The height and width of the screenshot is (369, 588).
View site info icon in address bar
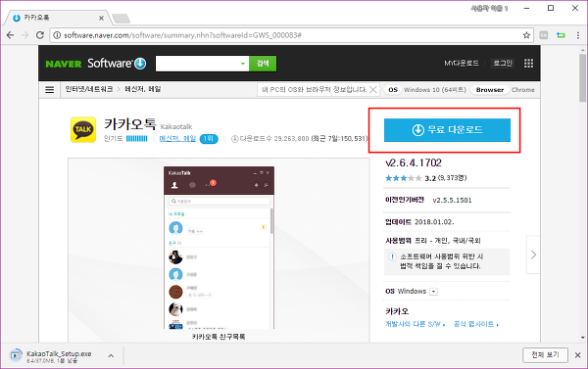tap(57, 35)
